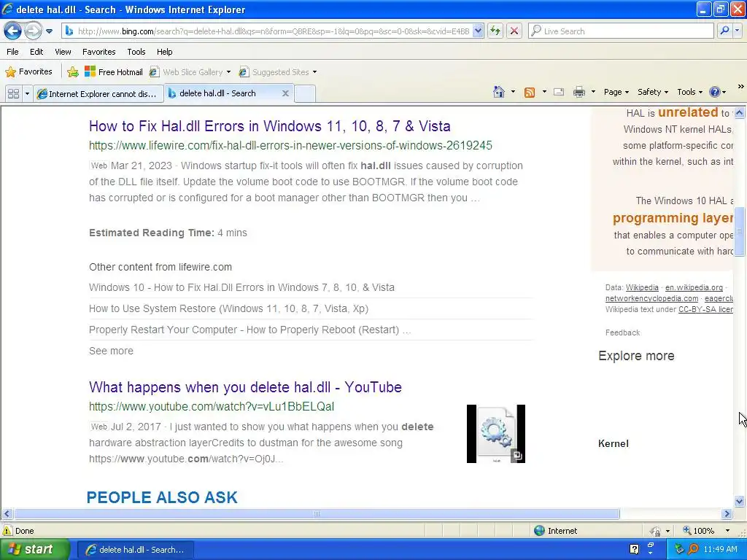
Task: Open the Wikipedia data source link
Action: tap(642, 287)
